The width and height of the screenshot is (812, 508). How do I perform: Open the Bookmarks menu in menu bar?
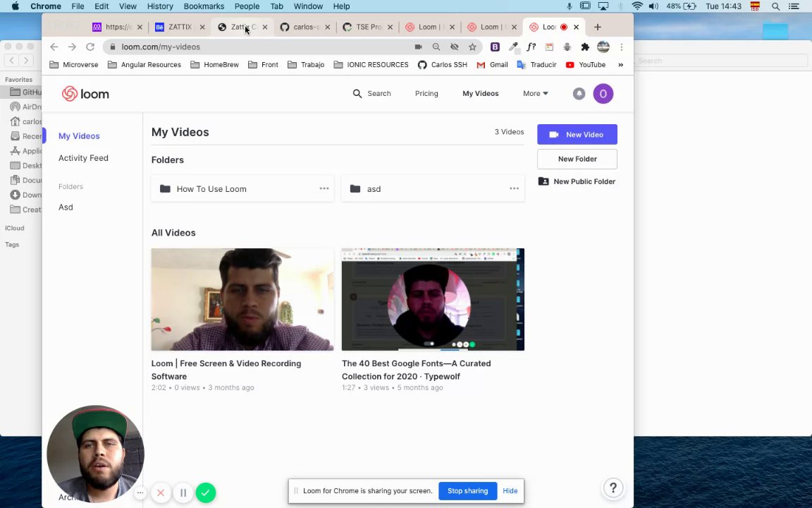click(204, 6)
